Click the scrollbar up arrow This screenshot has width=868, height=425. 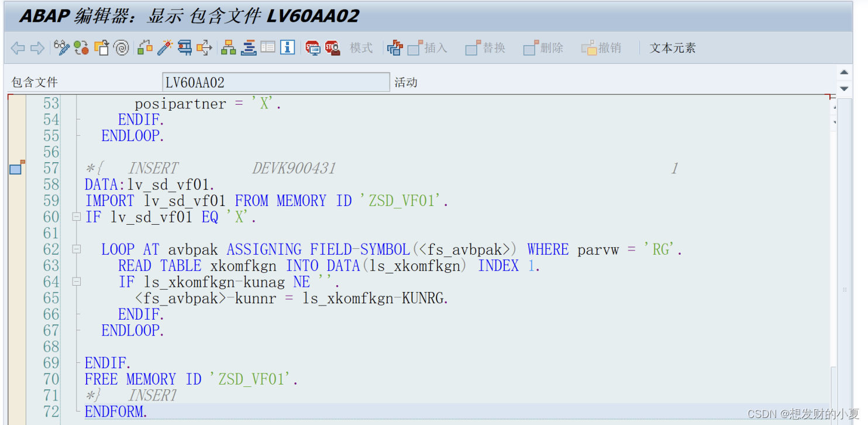tap(844, 71)
